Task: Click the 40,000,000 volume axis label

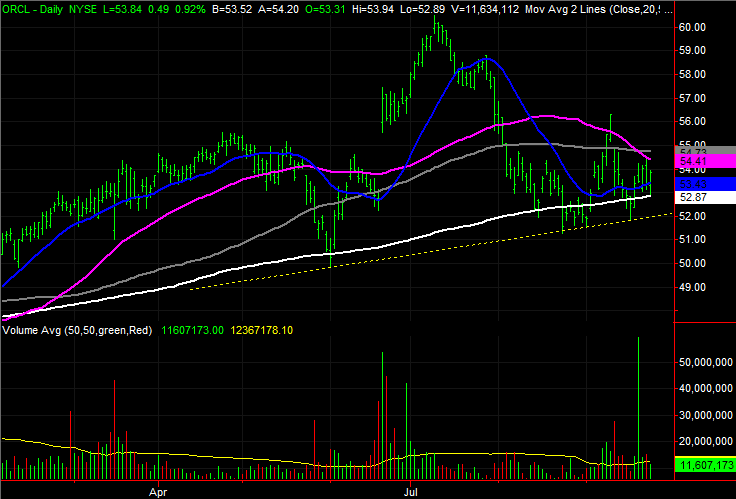Action: tap(705, 388)
